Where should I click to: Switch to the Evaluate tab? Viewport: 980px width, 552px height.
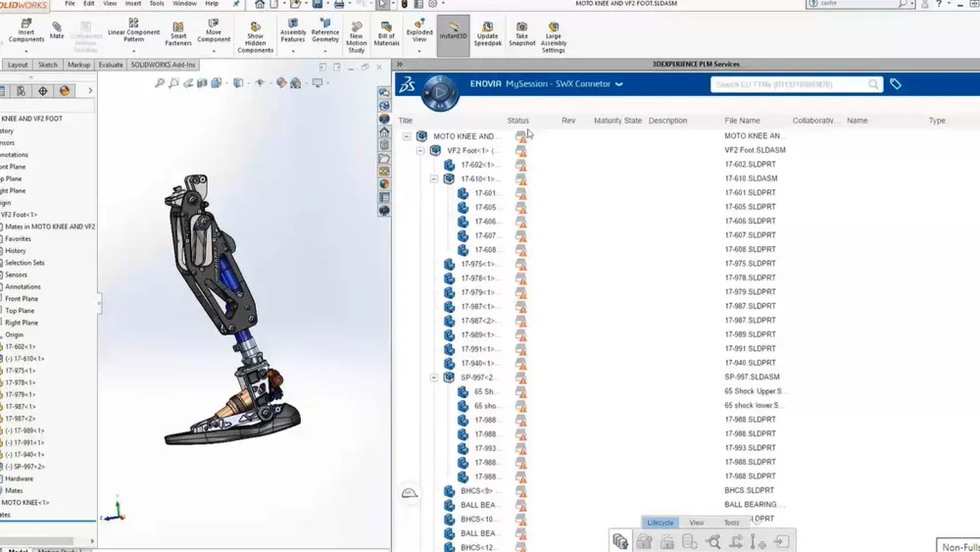point(111,65)
